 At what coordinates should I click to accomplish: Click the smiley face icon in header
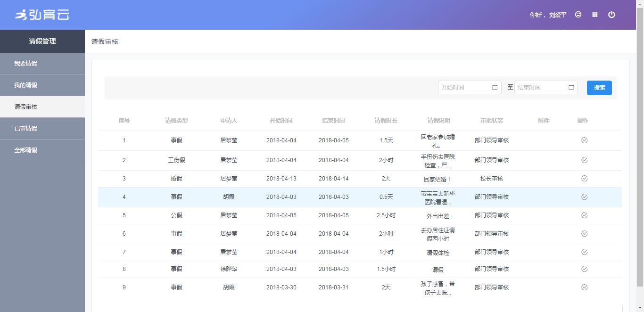pos(578,15)
